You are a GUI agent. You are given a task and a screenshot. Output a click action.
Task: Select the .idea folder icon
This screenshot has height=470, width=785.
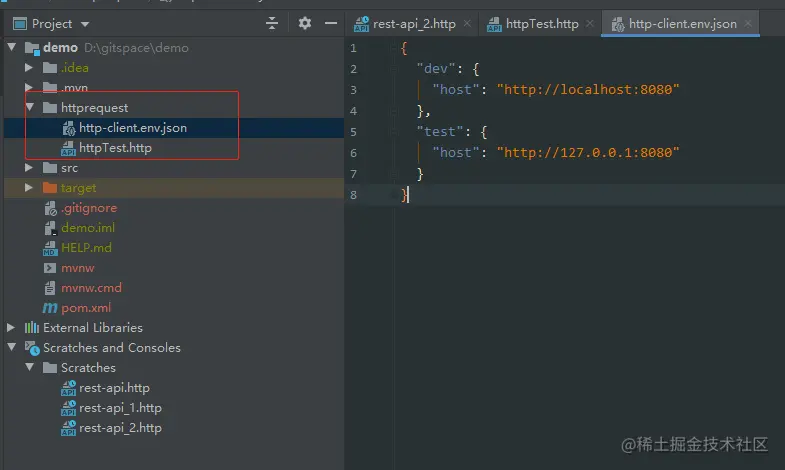tap(50, 68)
